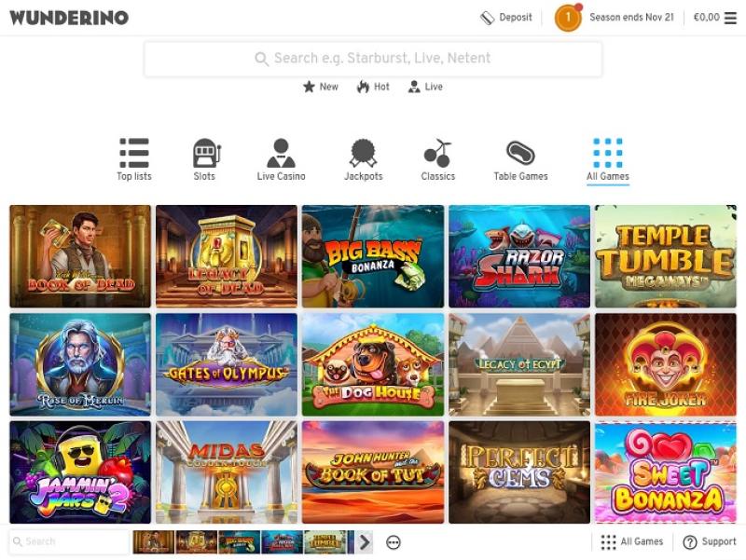Click All Games in the bottom bar

point(632,541)
